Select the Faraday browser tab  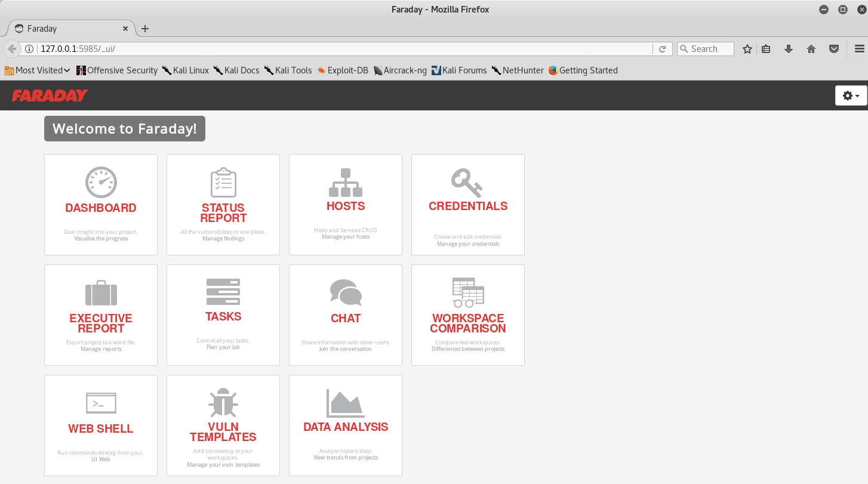tap(72, 29)
